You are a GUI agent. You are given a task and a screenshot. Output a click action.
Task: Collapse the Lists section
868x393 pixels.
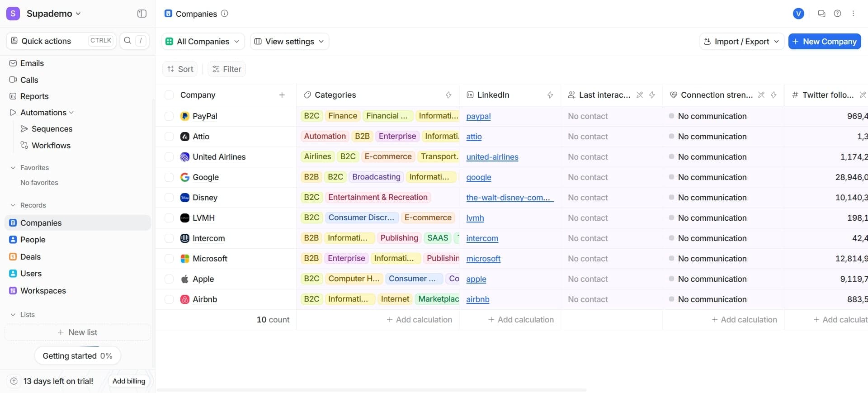click(13, 315)
